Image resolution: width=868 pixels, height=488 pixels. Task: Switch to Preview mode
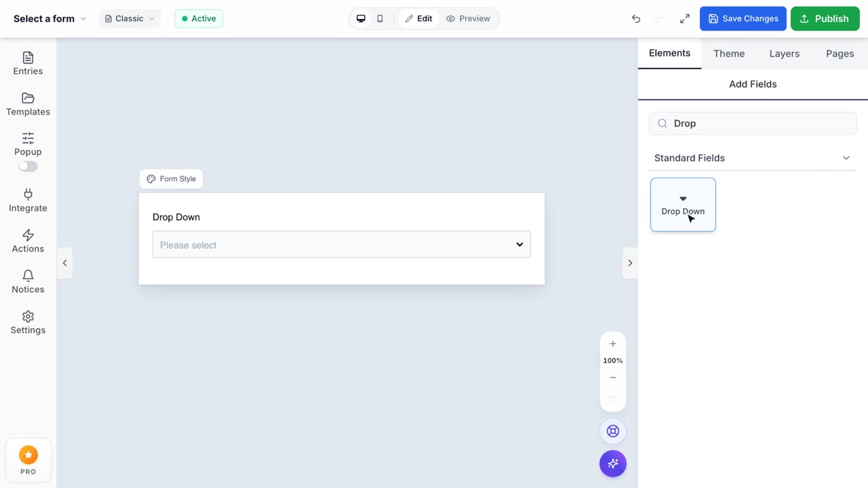point(468,18)
